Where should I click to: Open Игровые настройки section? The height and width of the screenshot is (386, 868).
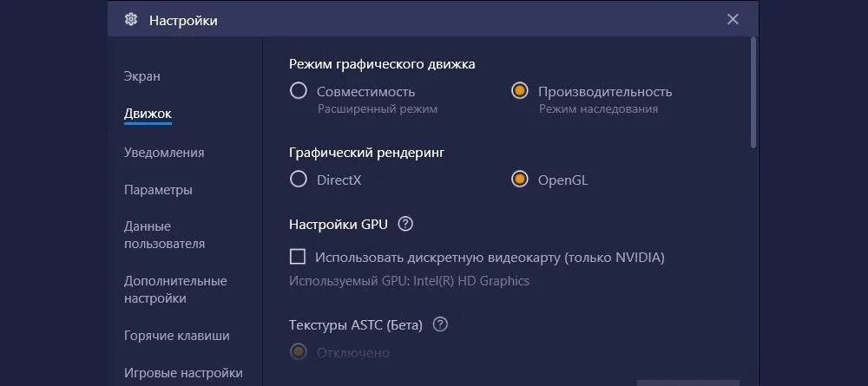tap(183, 373)
